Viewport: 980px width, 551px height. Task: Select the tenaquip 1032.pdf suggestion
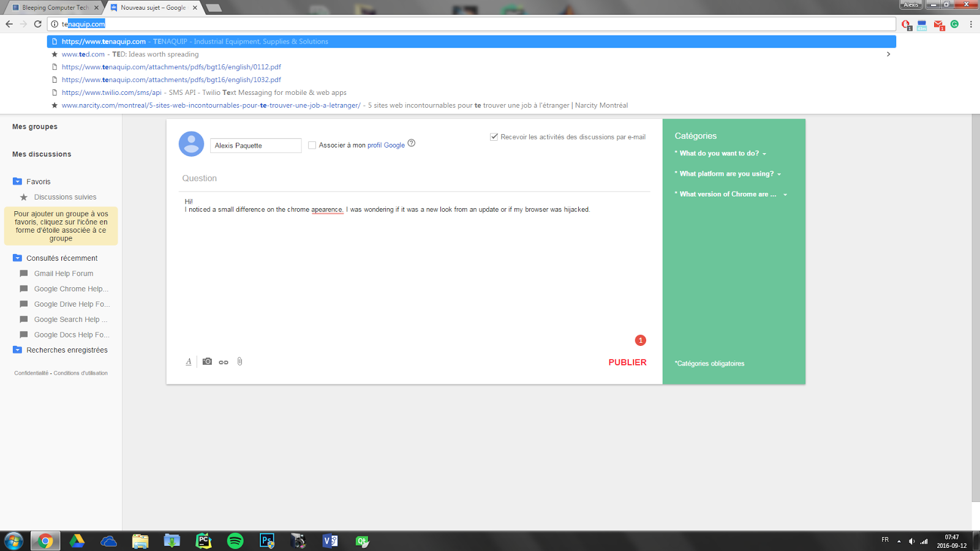[x=472, y=80]
